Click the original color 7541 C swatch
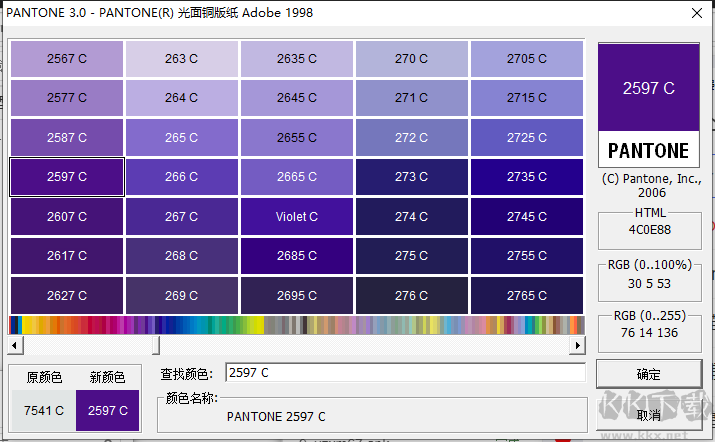The width and height of the screenshot is (715, 442). pyautogui.click(x=44, y=411)
